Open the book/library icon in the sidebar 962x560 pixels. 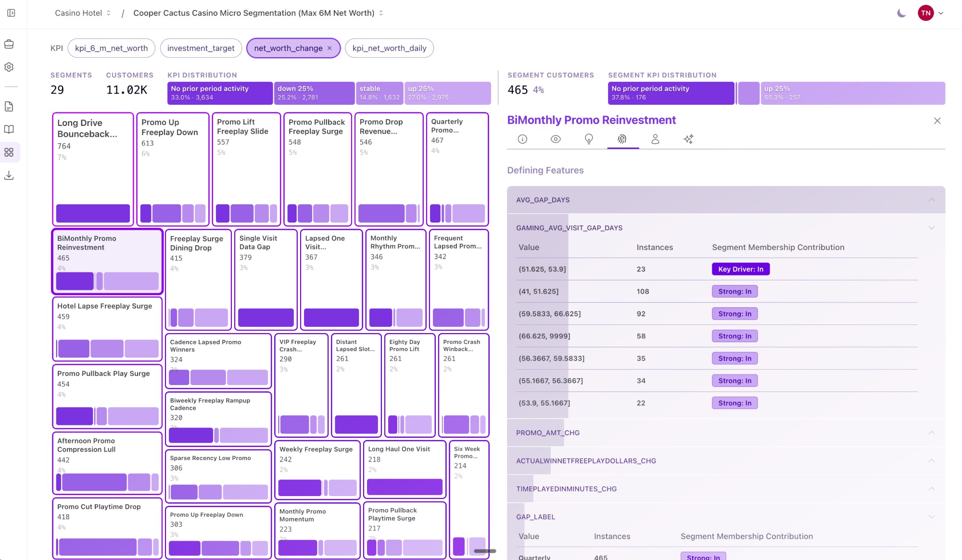pos(9,129)
